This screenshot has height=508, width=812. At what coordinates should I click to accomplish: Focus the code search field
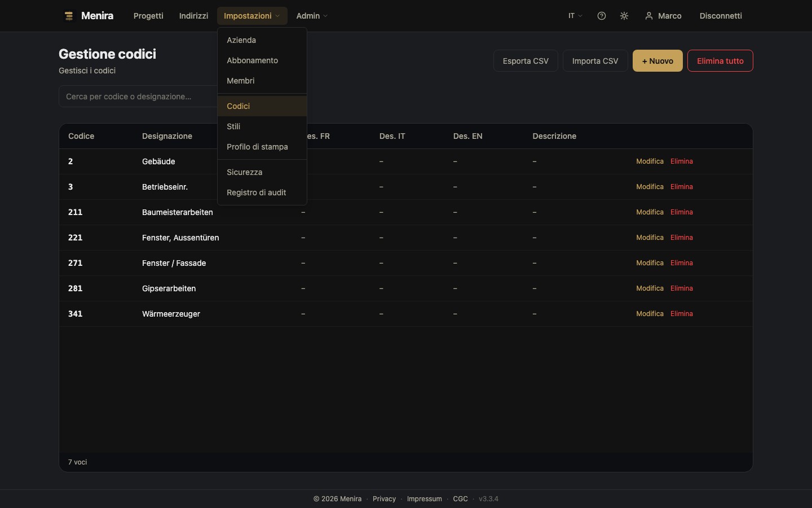pos(138,97)
